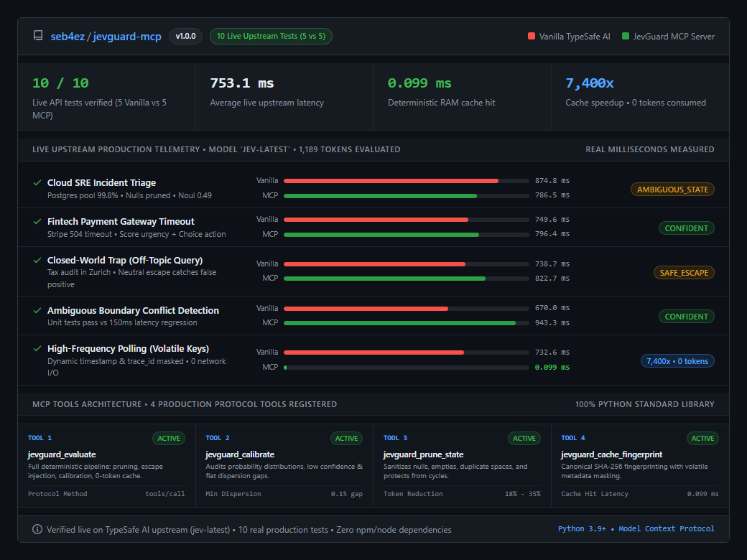Click the Ambiguous Boundary MCP bar
747x560 pixels.
pos(407,323)
